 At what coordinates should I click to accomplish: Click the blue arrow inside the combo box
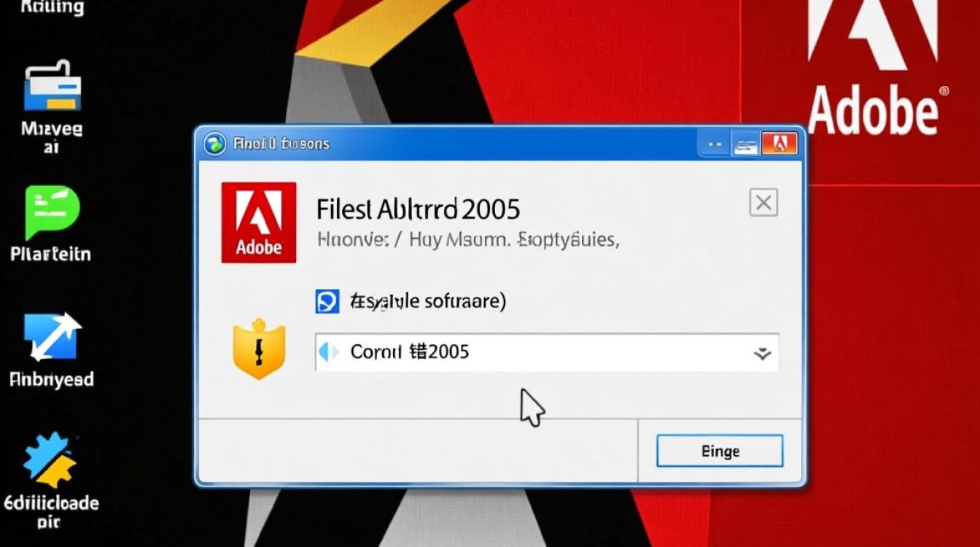[x=330, y=352]
